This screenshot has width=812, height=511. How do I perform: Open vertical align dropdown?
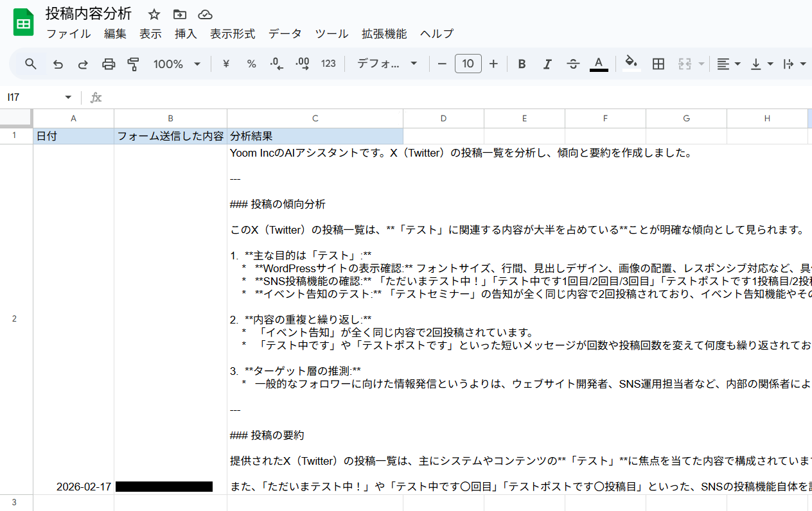tap(762, 64)
